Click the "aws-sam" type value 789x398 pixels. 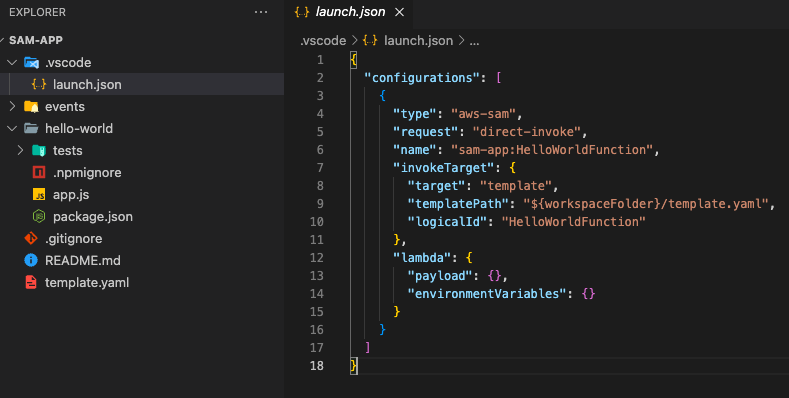coord(483,114)
